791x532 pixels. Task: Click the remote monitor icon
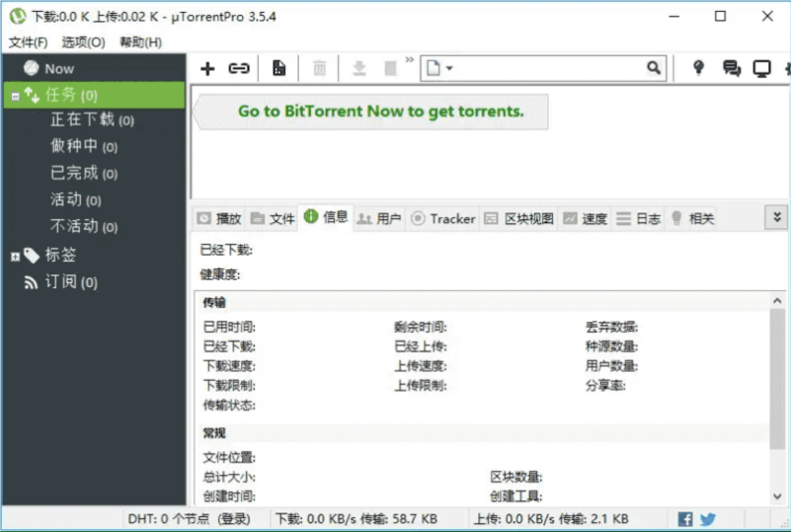coord(761,68)
